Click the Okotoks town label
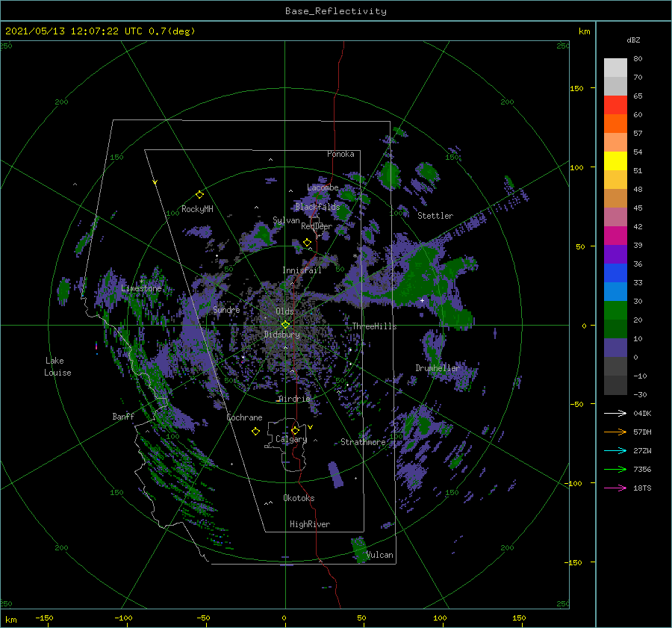672x628 pixels. click(299, 498)
